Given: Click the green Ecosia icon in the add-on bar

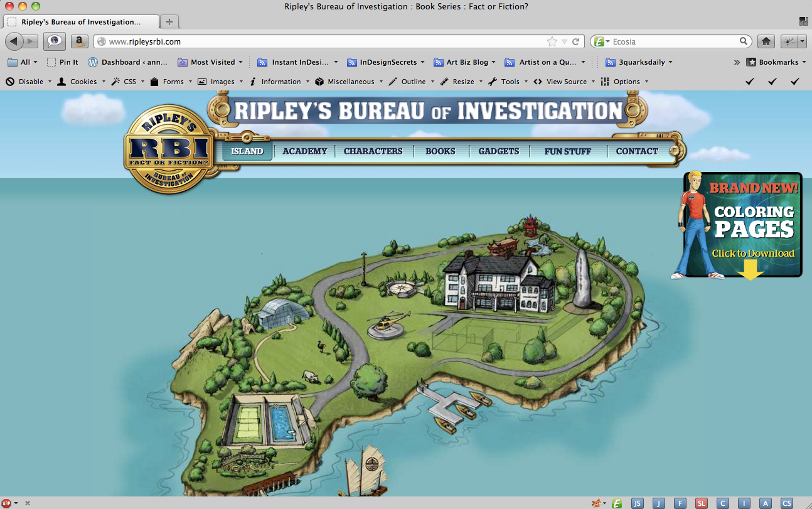Looking at the screenshot, I should tap(617, 503).
